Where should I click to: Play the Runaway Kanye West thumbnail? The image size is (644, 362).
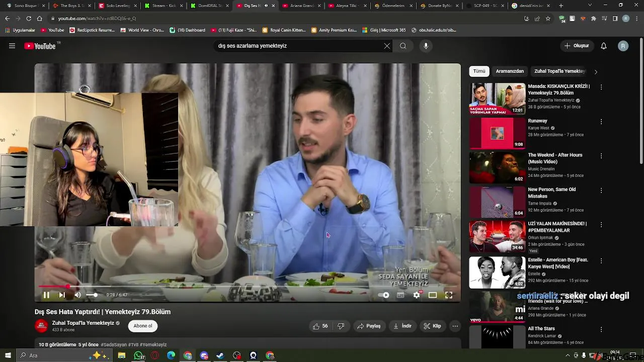(497, 133)
